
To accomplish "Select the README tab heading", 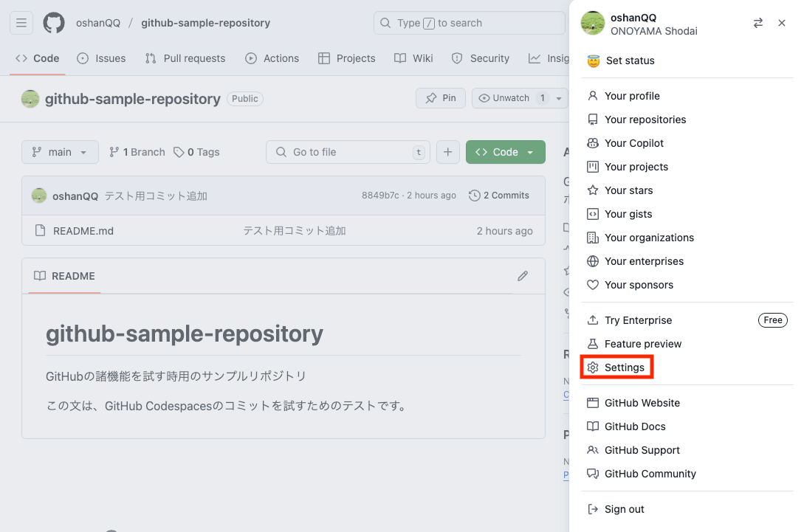I will pyautogui.click(x=65, y=276).
